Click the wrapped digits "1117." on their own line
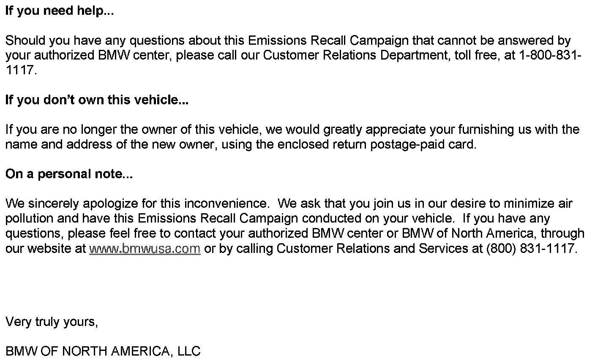595x364 pixels. coord(21,71)
